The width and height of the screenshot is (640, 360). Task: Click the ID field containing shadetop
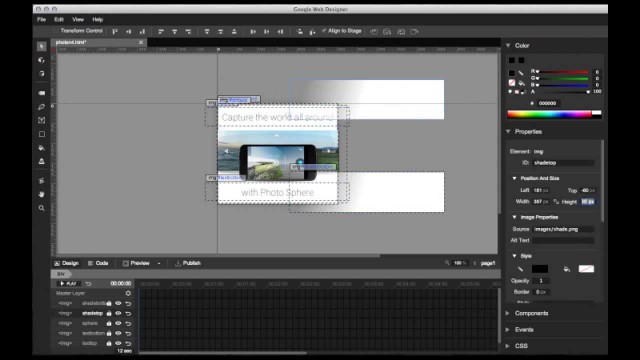563,163
